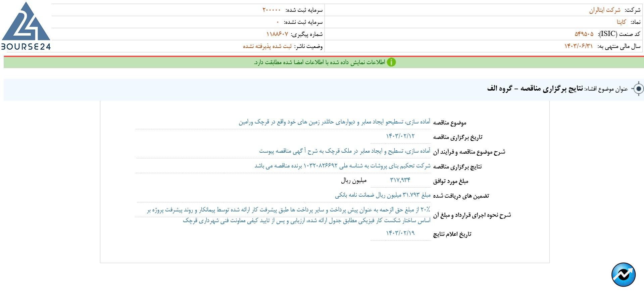644x295 pixels.
Task: Click label تاریخ برگزاری مناقصه
Action: pyautogui.click(x=458, y=137)
